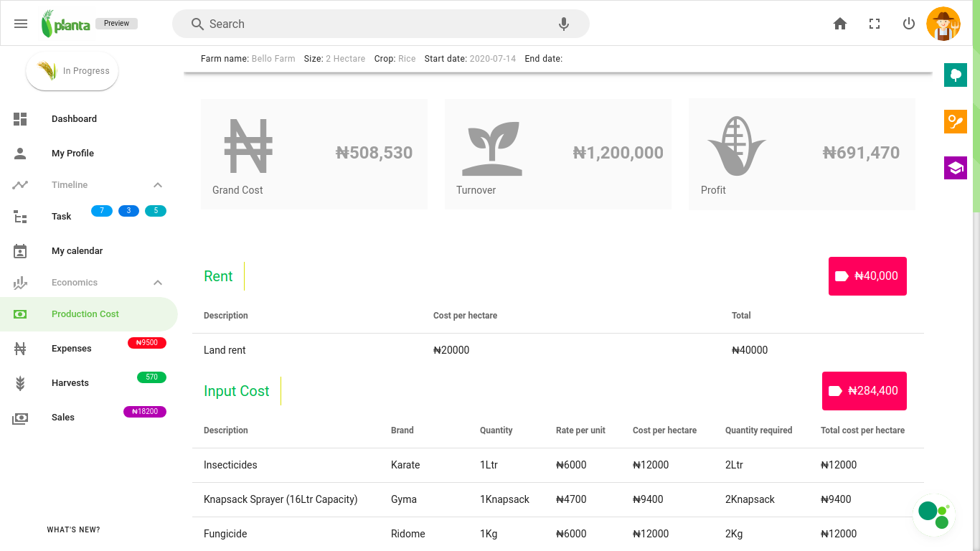Open the WHAT'S NEW? link

(x=74, y=530)
